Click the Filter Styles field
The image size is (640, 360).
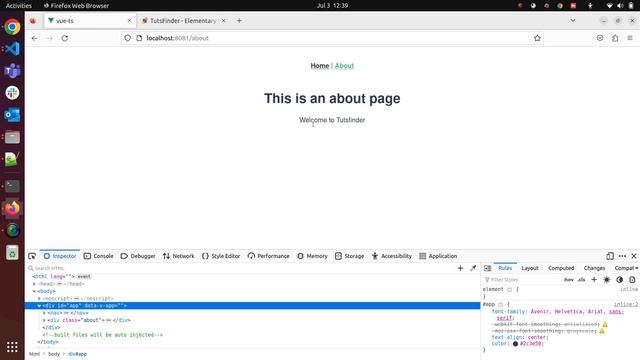[521, 280]
